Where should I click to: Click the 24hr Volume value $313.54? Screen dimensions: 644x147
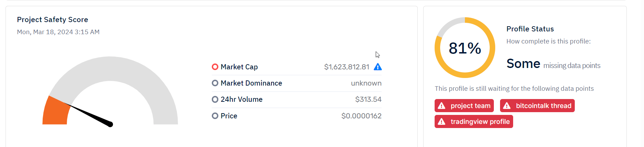[x=368, y=99]
